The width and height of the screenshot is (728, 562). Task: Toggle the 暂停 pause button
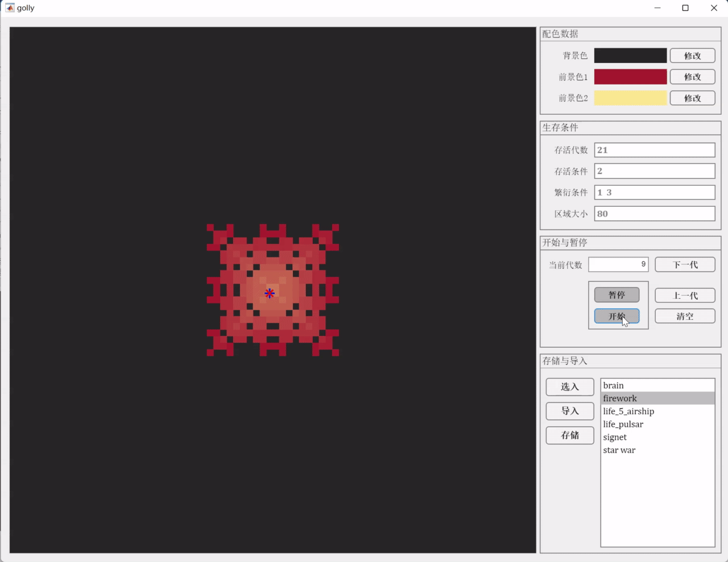pos(617,295)
